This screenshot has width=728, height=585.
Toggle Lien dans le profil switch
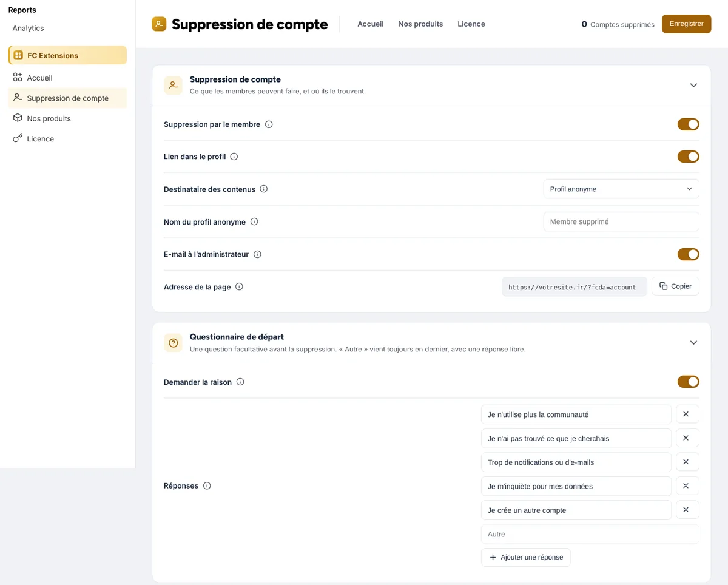[688, 157]
